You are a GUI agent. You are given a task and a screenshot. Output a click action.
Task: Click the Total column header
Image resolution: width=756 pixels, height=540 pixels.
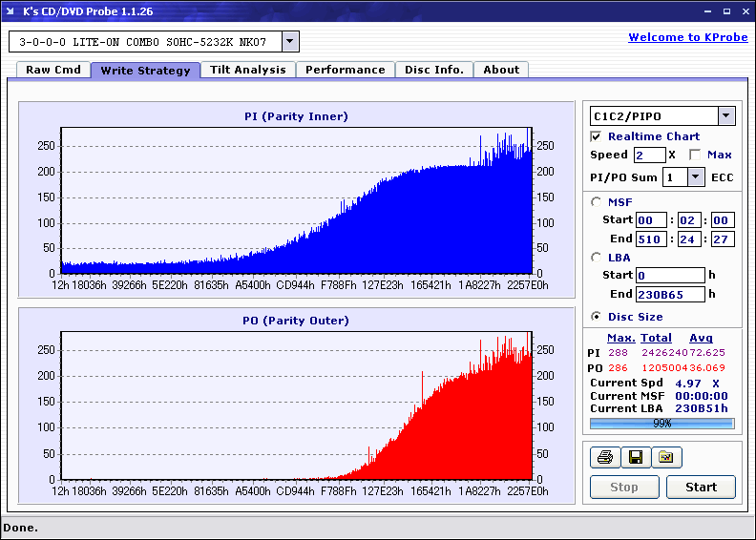[x=656, y=338]
